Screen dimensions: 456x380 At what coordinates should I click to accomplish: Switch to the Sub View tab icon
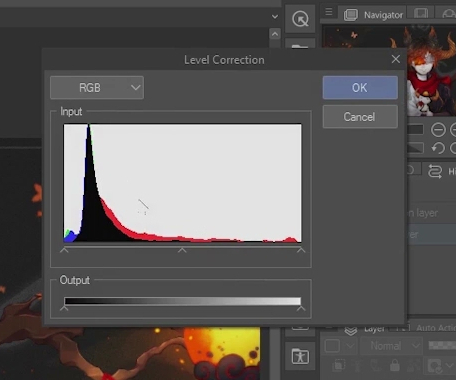click(421, 14)
